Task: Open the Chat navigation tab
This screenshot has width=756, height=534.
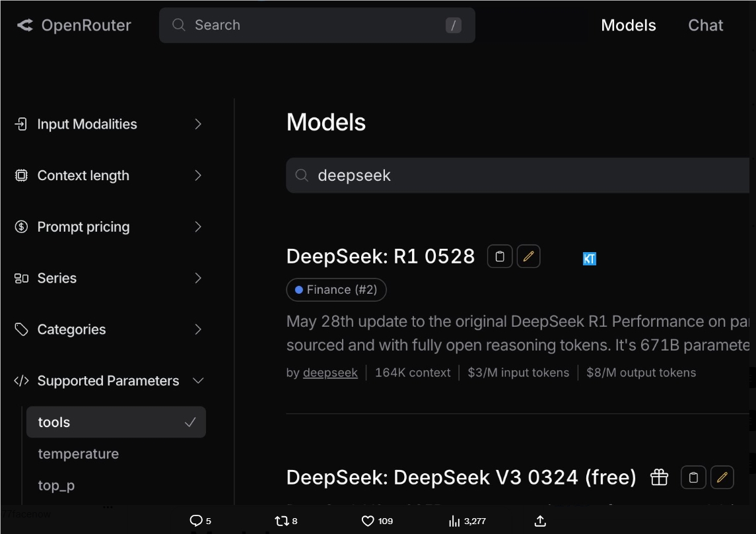Action: point(705,25)
